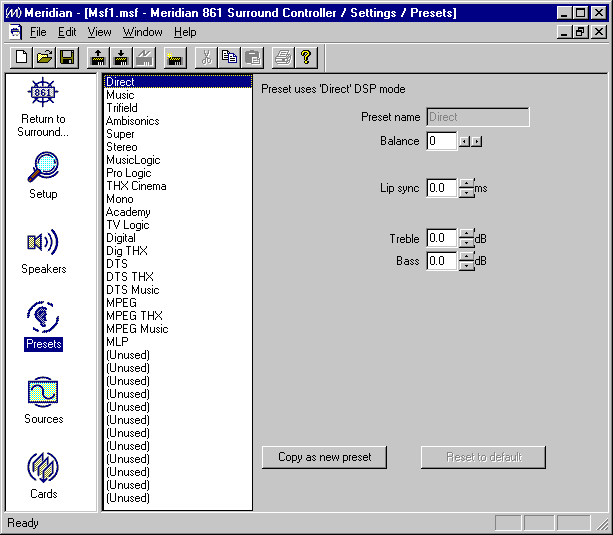Increase Lip sync with the up spinner
613x535 pixels.
coord(466,183)
